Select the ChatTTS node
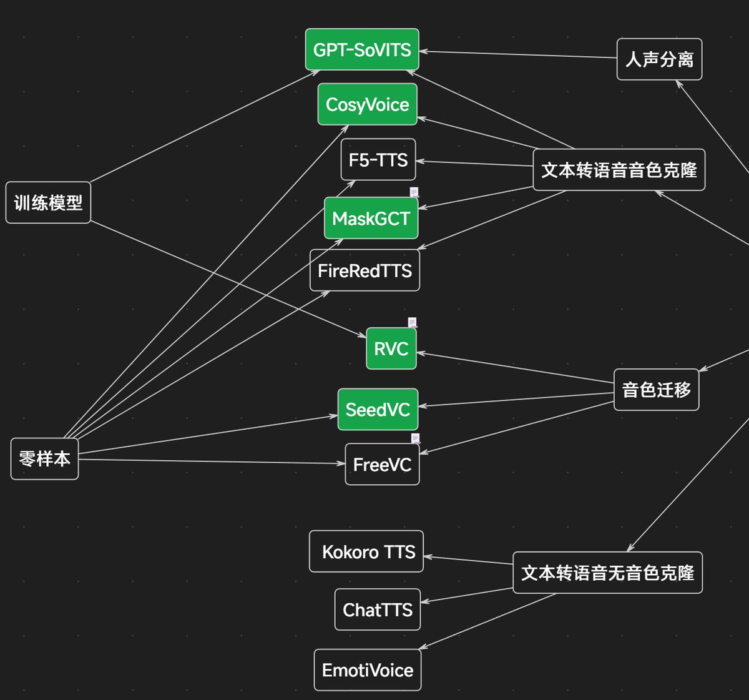Viewport: 749px width, 700px height. click(378, 609)
